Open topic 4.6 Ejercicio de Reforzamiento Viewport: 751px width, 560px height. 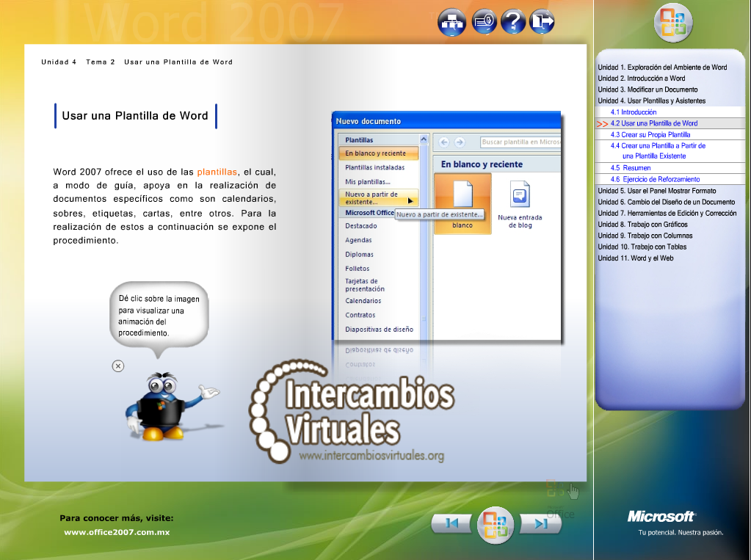point(655,179)
